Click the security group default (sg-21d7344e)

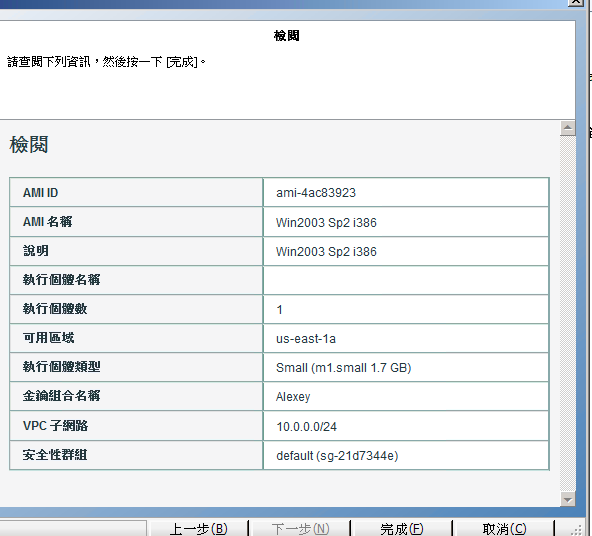(337, 456)
